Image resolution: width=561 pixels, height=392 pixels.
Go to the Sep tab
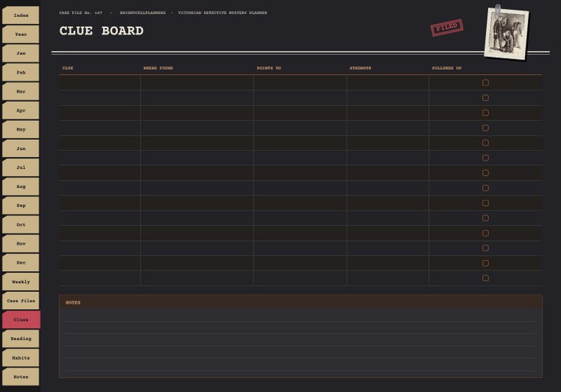pos(20,206)
